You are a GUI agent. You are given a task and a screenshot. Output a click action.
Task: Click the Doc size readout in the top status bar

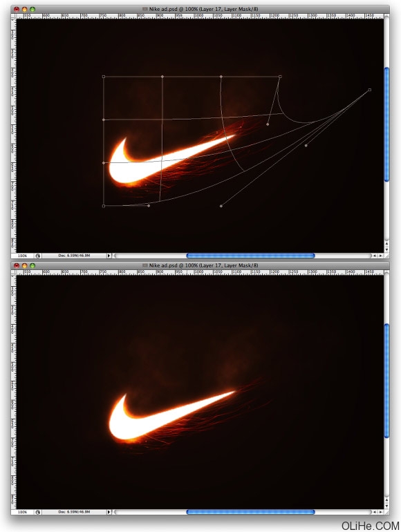click(x=74, y=256)
